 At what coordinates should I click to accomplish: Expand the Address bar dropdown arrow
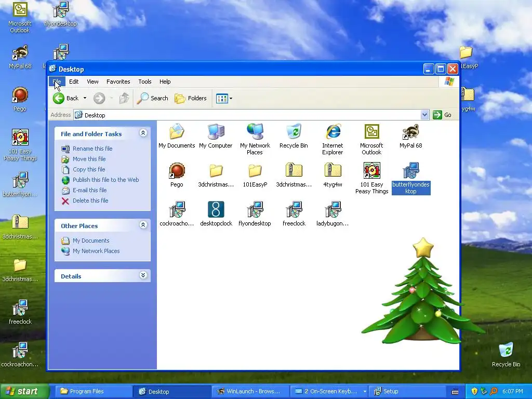click(x=424, y=115)
